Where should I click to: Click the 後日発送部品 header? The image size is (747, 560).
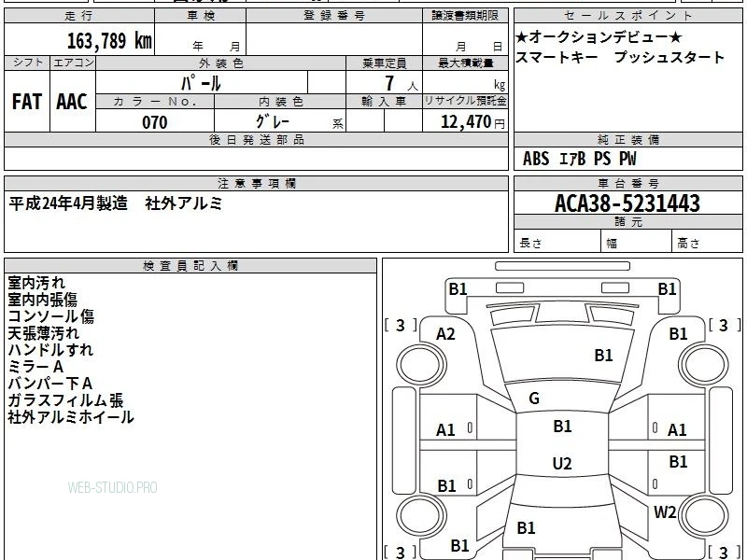click(256, 139)
